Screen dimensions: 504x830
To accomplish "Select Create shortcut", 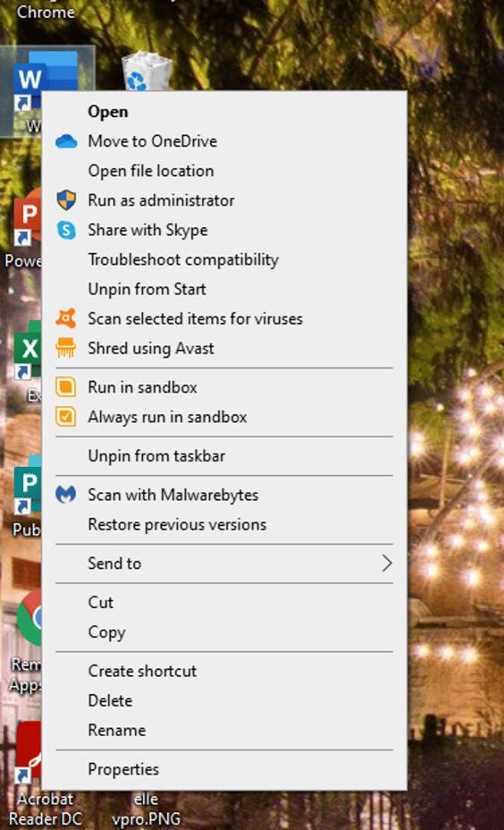I will 224,671.
